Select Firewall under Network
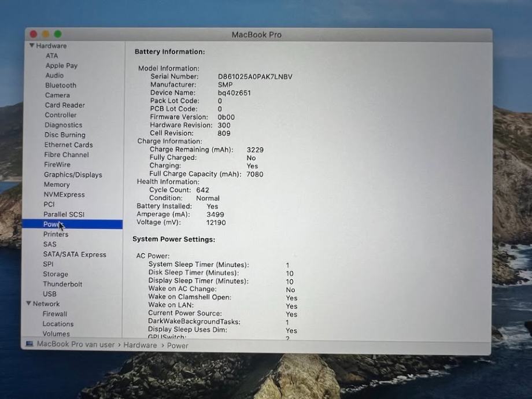The width and height of the screenshot is (532, 399). click(54, 314)
